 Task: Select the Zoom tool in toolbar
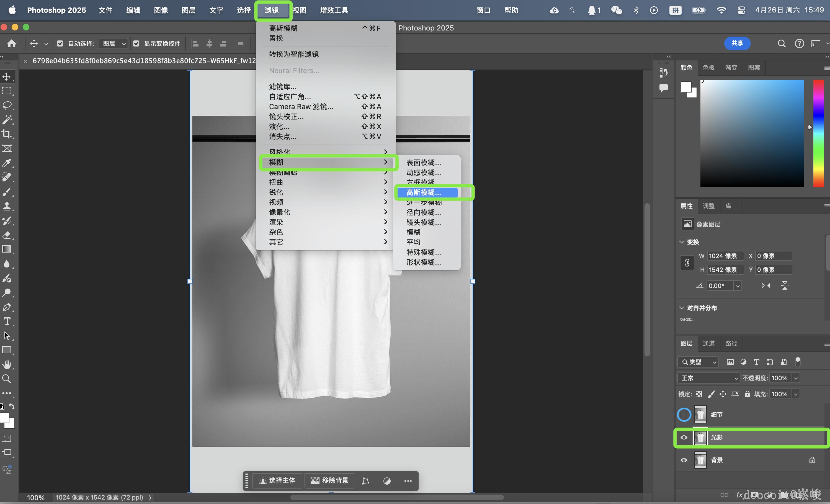7,379
